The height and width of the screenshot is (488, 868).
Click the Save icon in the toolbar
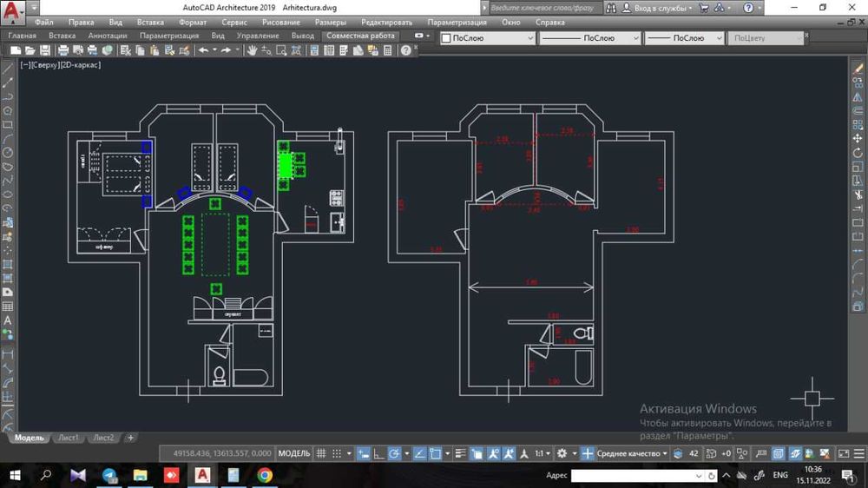45,50
